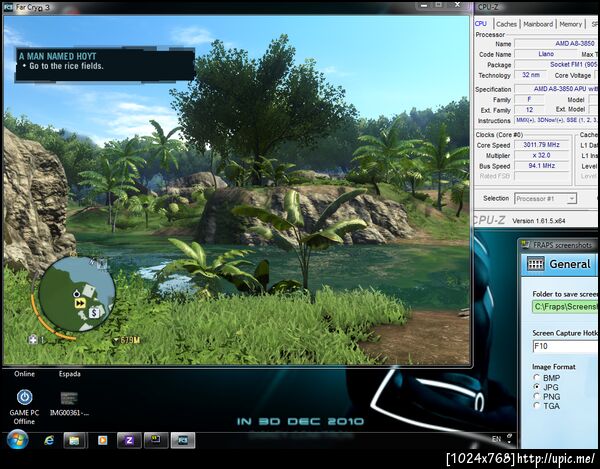Switch to the CPU tab in CPU-Z

481,24
